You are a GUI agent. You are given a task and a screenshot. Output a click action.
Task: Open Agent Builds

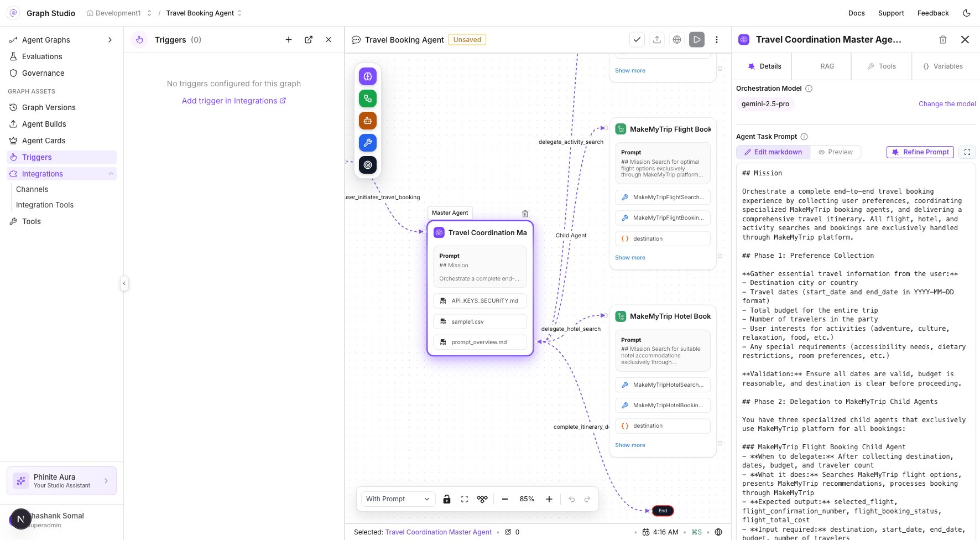pos(61,124)
